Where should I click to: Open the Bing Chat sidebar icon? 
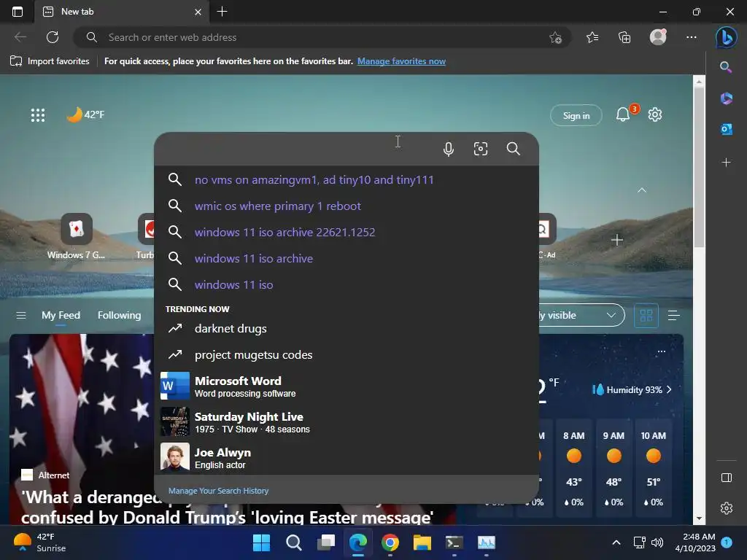(726, 37)
